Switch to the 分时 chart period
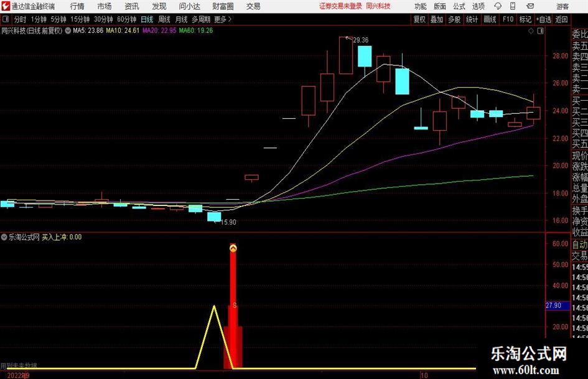The width and height of the screenshot is (588, 379). (x=20, y=19)
